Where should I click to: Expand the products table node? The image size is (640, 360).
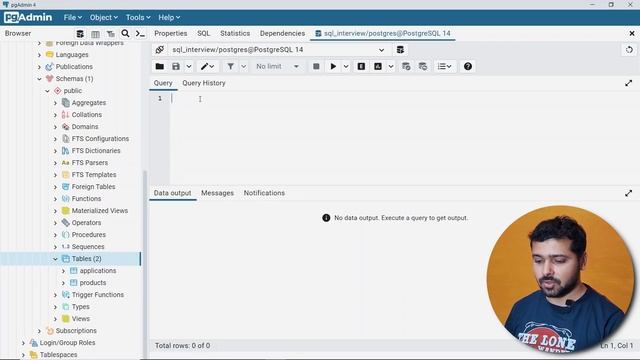(x=63, y=283)
